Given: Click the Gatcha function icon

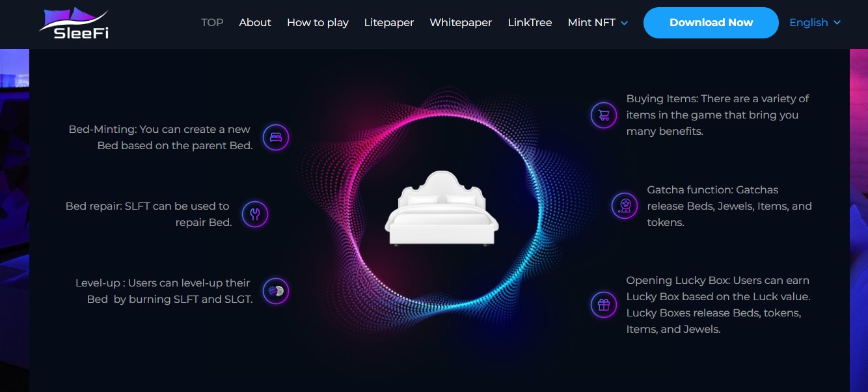Looking at the screenshot, I should coord(625,206).
